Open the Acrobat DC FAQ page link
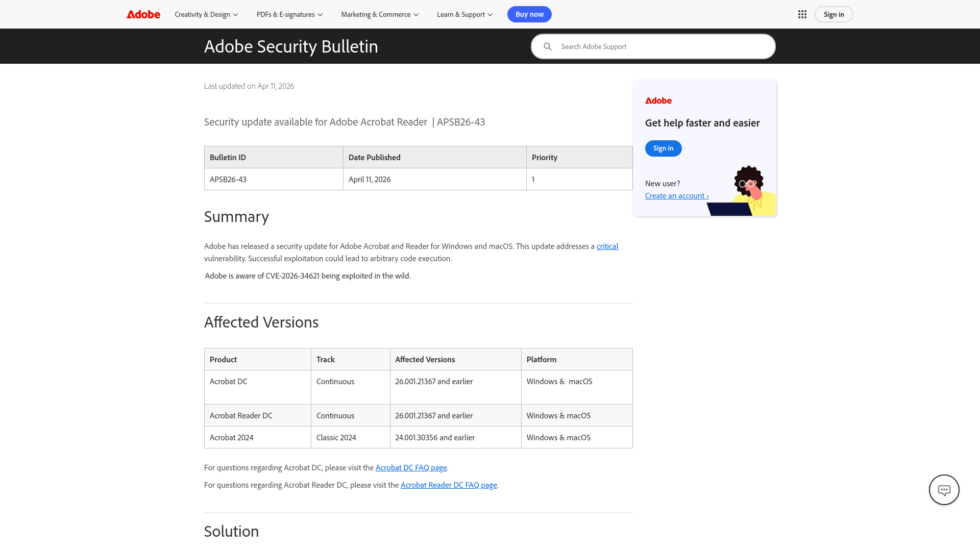The height and width of the screenshot is (551, 980). (411, 467)
